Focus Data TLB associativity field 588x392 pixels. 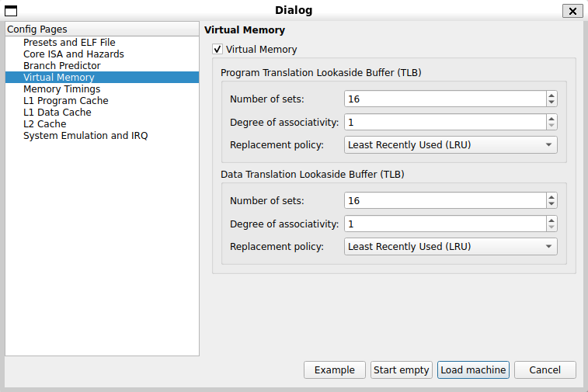445,224
